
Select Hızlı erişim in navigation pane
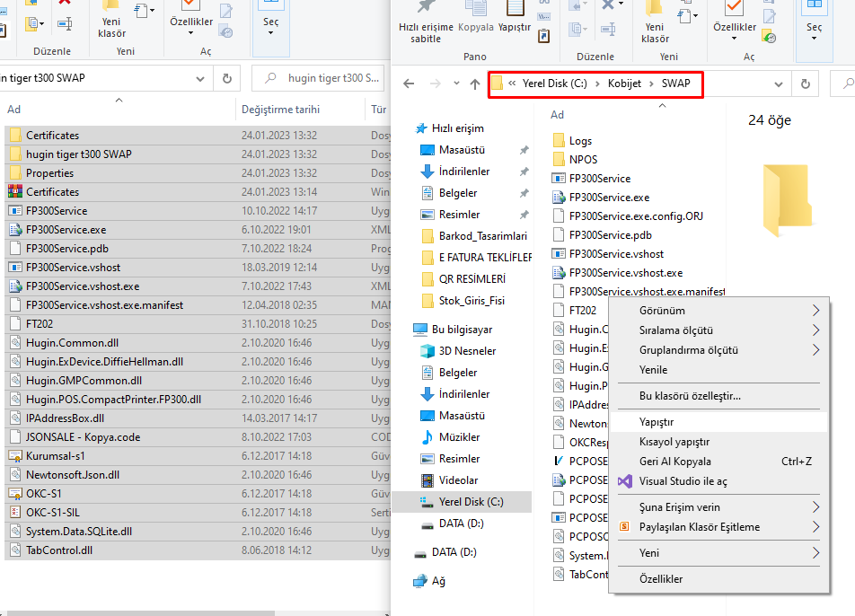457,128
